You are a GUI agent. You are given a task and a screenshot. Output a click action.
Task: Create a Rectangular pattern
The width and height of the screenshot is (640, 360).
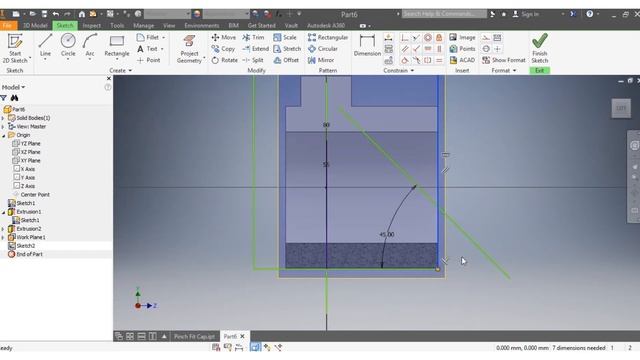(x=328, y=38)
